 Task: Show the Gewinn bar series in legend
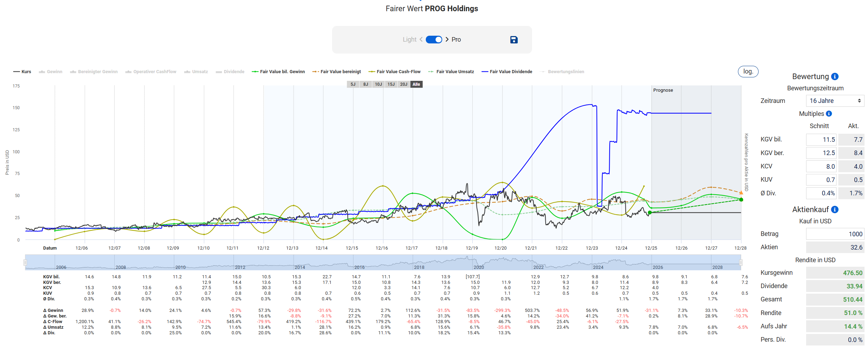coord(51,72)
